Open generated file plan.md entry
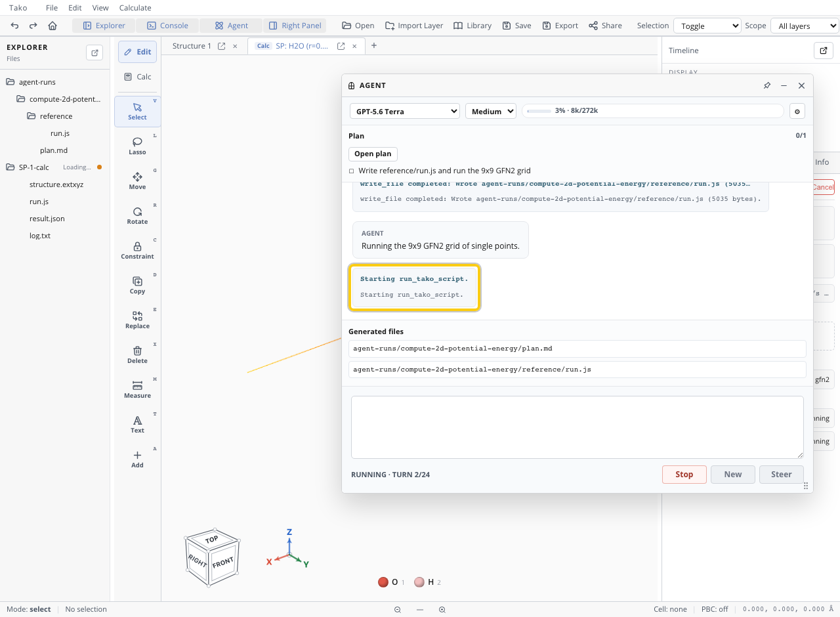The height and width of the screenshot is (617, 840). pos(577,349)
